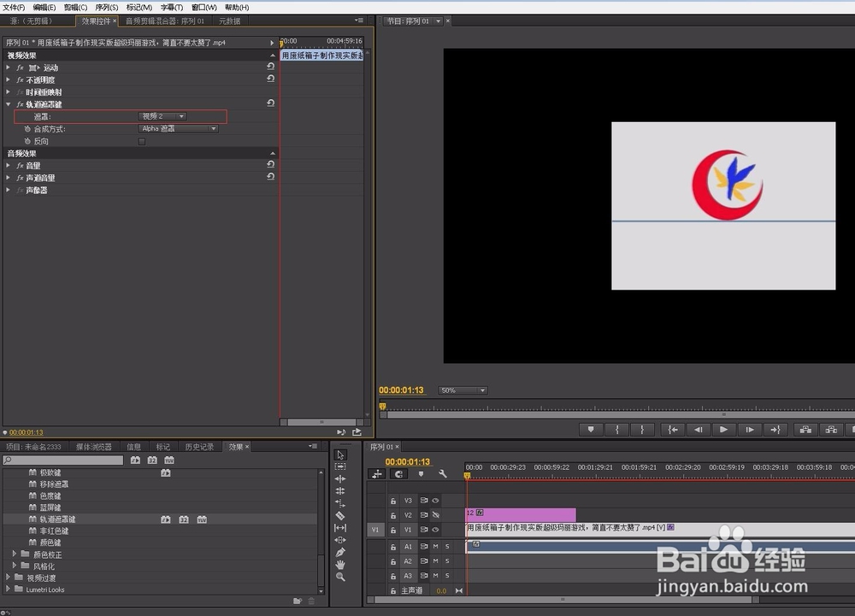Viewport: 855px width, 616px height.
Task: Play the sequence in program monitor
Action: 723,430
